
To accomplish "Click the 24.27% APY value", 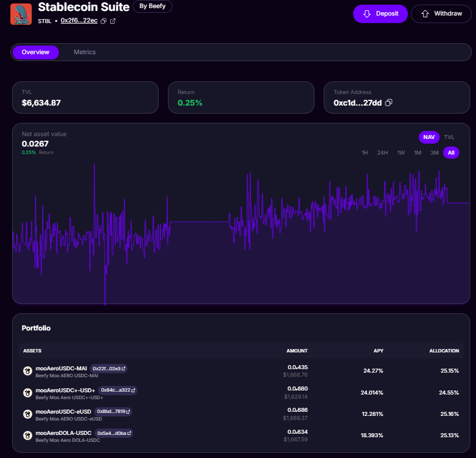I will point(373,371).
